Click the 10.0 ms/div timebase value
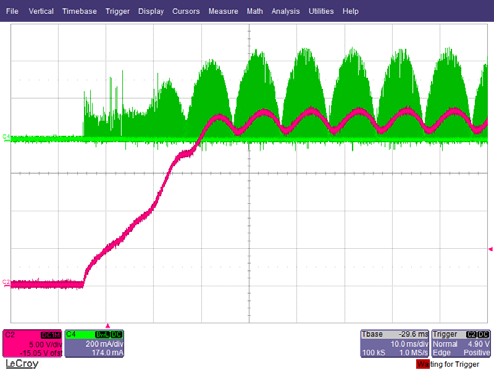 (x=409, y=344)
